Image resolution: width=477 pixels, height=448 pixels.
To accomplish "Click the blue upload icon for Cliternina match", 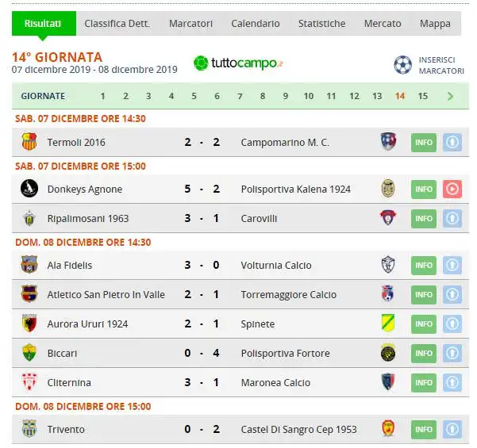I will click(x=452, y=383).
